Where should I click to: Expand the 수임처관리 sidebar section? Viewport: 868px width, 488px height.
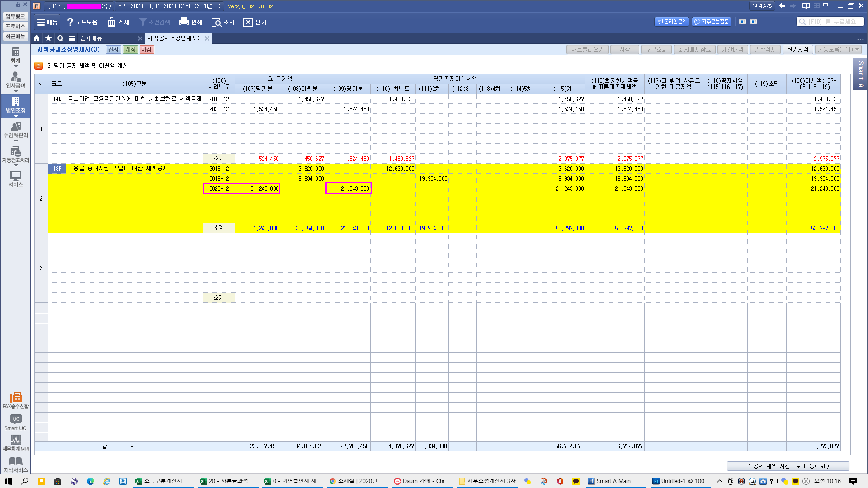16,141
